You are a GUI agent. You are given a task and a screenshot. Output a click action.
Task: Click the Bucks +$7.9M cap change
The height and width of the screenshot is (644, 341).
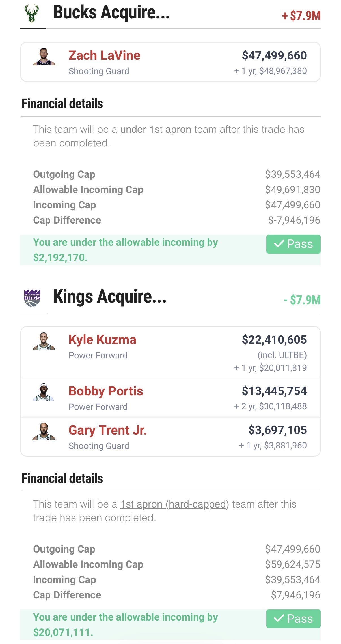[301, 16]
